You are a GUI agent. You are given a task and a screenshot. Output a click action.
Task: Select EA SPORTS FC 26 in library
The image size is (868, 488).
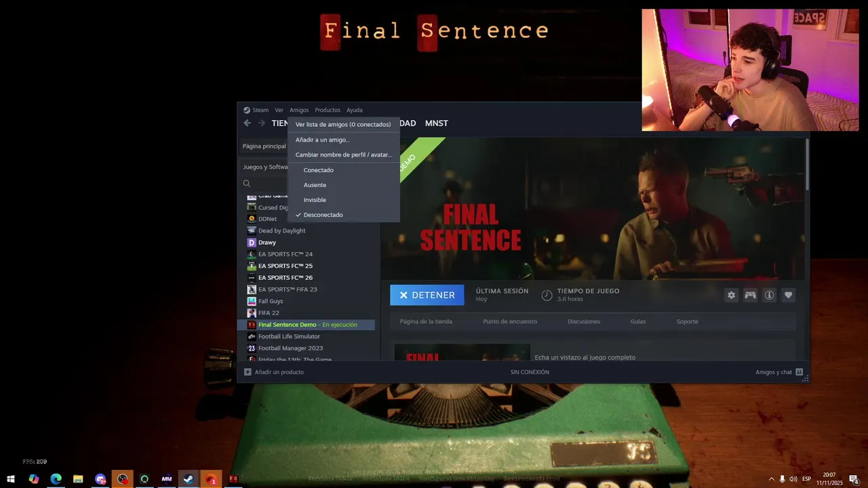click(285, 278)
